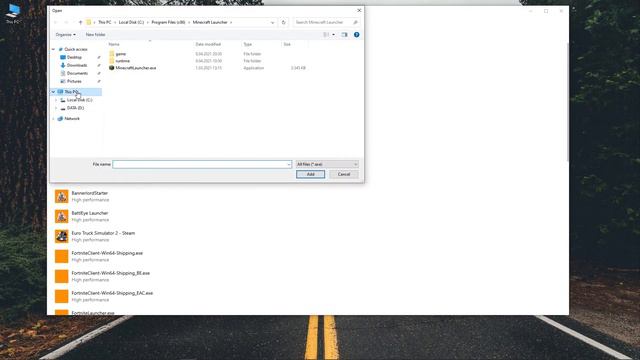
Task: Click Minecraft Launcher breadcrumb segment
Action: coord(210,22)
